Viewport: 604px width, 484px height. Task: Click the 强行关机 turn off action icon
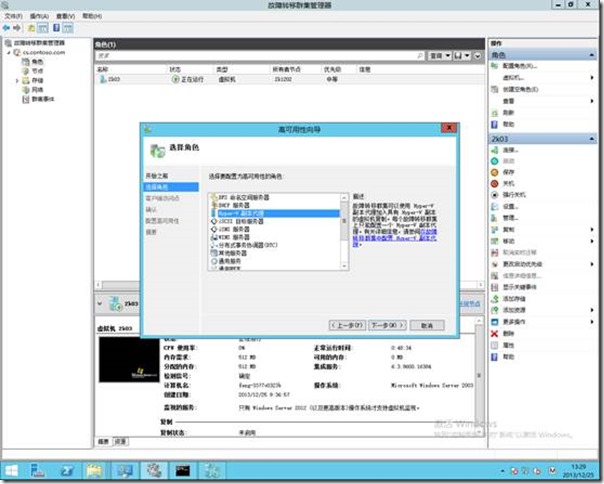click(x=495, y=195)
